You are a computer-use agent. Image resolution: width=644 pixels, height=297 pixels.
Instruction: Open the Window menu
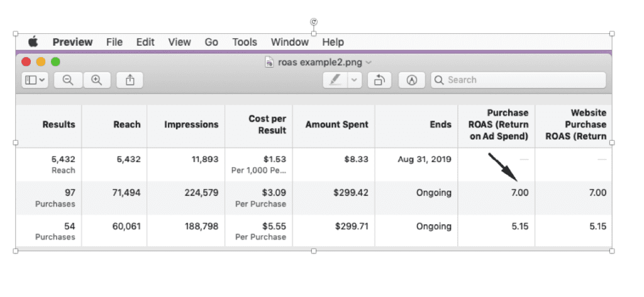click(289, 42)
